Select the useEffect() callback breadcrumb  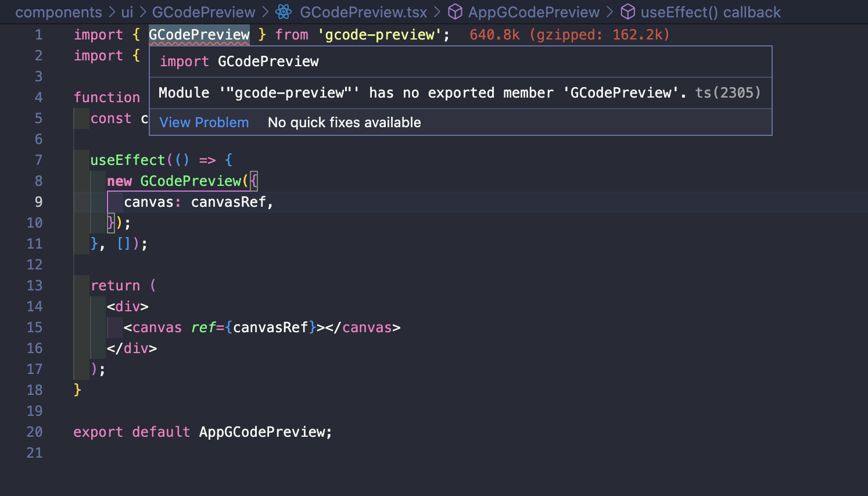[711, 12]
